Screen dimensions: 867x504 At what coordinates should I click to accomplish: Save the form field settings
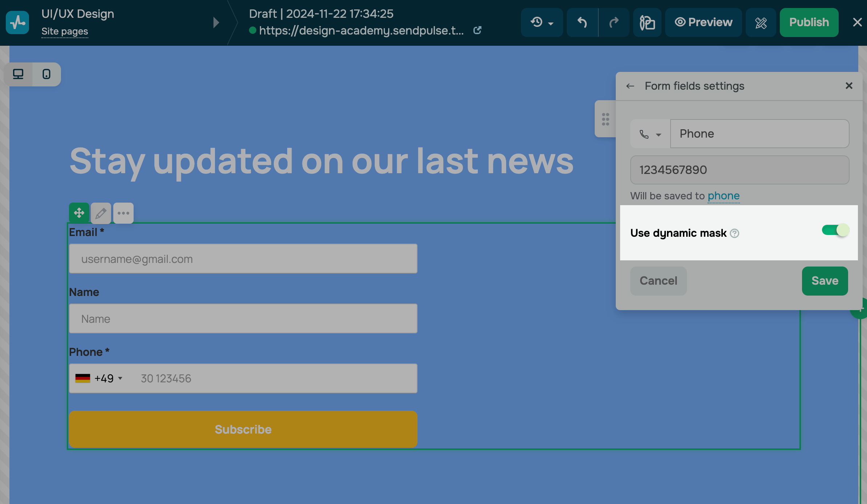click(x=825, y=281)
